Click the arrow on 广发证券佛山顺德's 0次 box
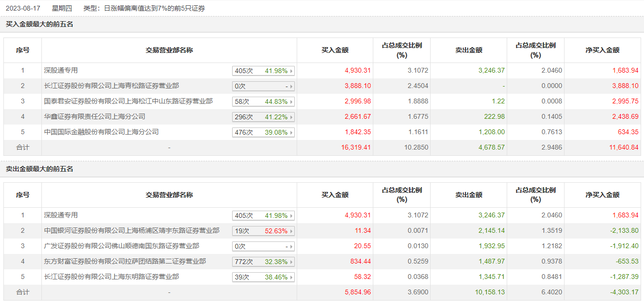Image resolution: width=644 pixels, height=303 pixels. (291, 247)
